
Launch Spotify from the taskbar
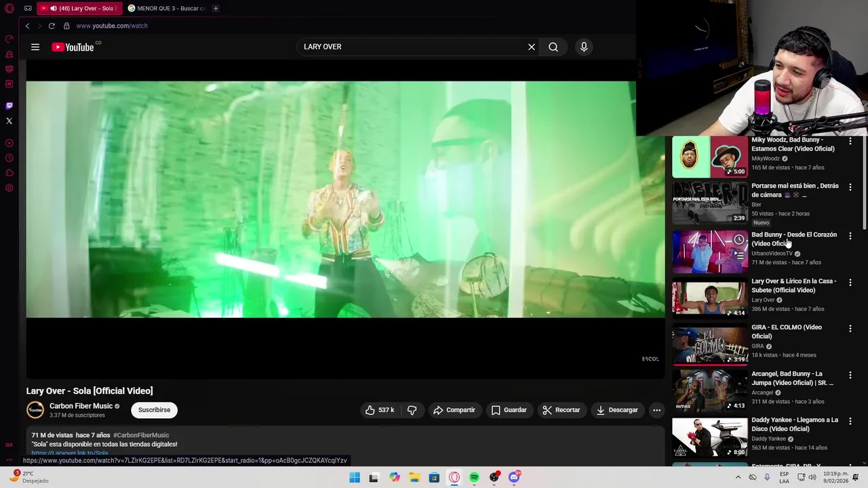[x=474, y=478]
